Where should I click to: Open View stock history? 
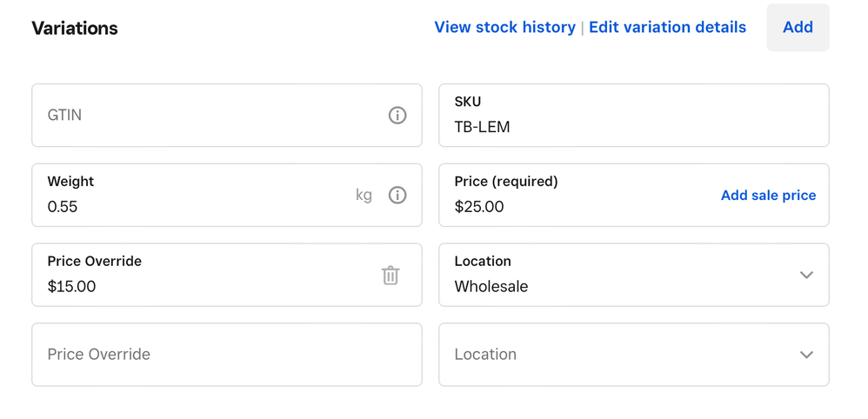click(504, 28)
